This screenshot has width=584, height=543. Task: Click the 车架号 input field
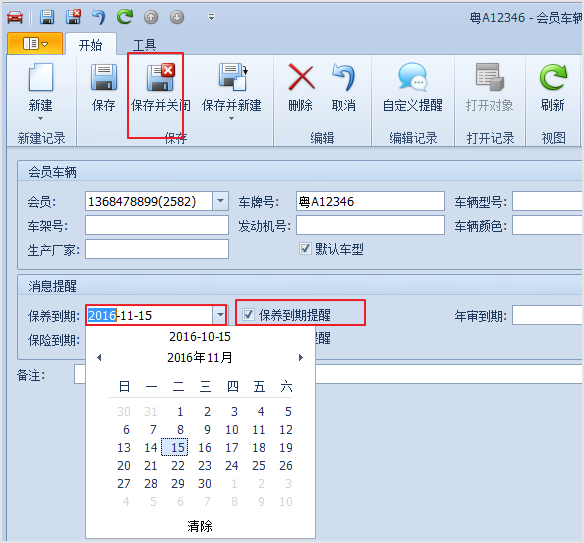[157, 225]
